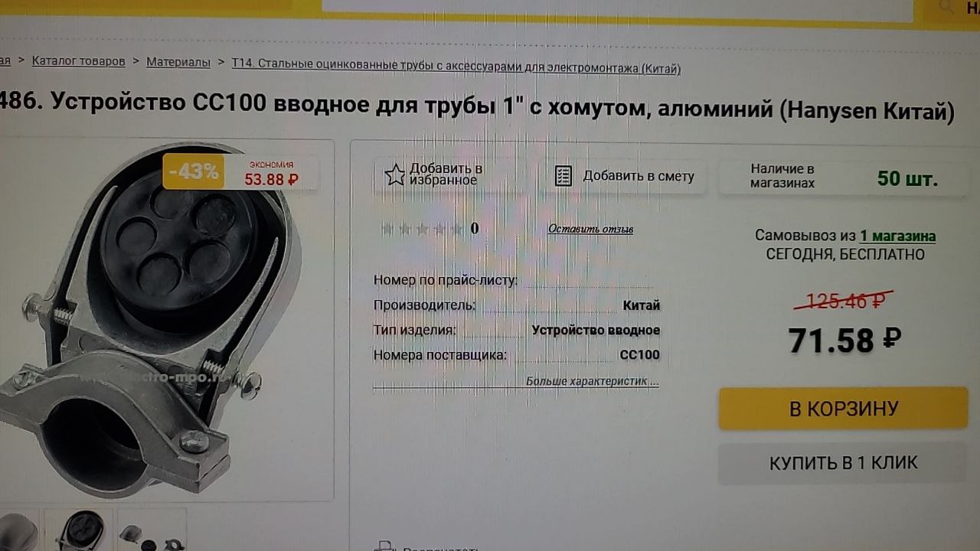The width and height of the screenshot is (980, 551).
Task: Click the star icon for favorites
Action: 394,175
